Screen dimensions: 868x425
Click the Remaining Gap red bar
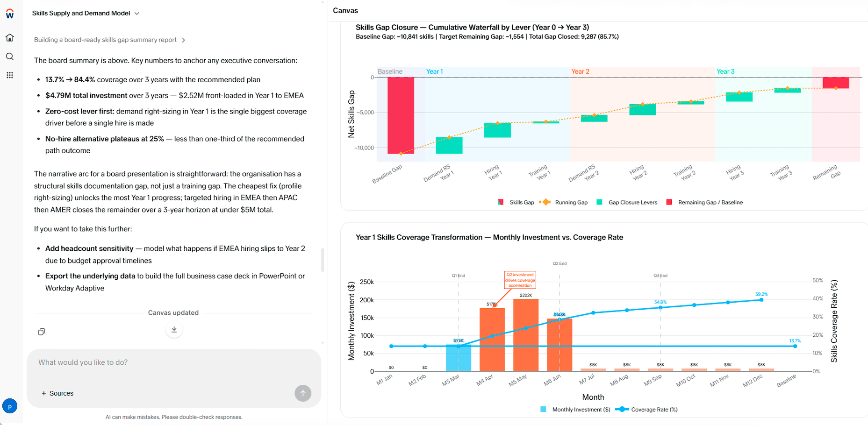(836, 83)
